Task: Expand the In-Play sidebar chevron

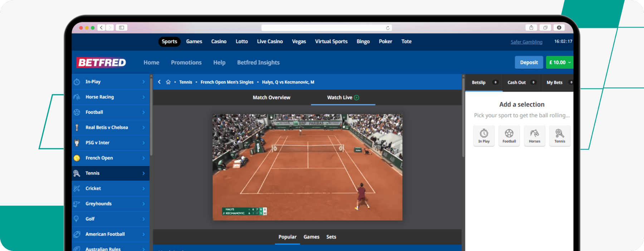Action: pyautogui.click(x=143, y=82)
